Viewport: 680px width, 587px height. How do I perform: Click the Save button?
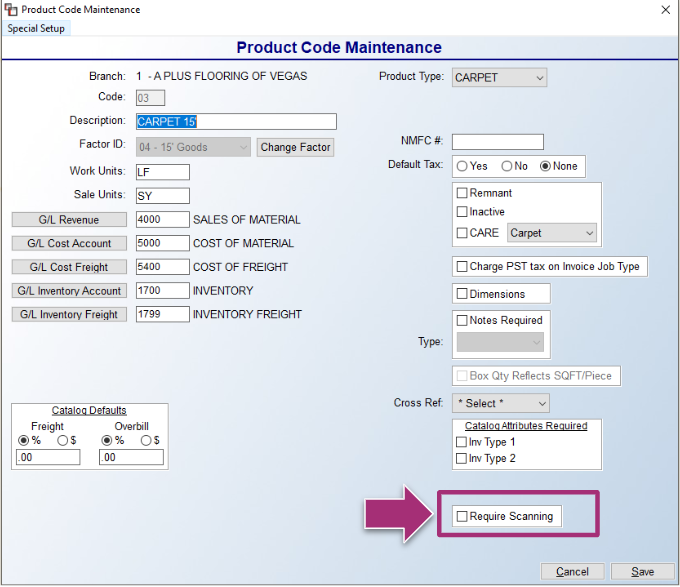(x=642, y=571)
